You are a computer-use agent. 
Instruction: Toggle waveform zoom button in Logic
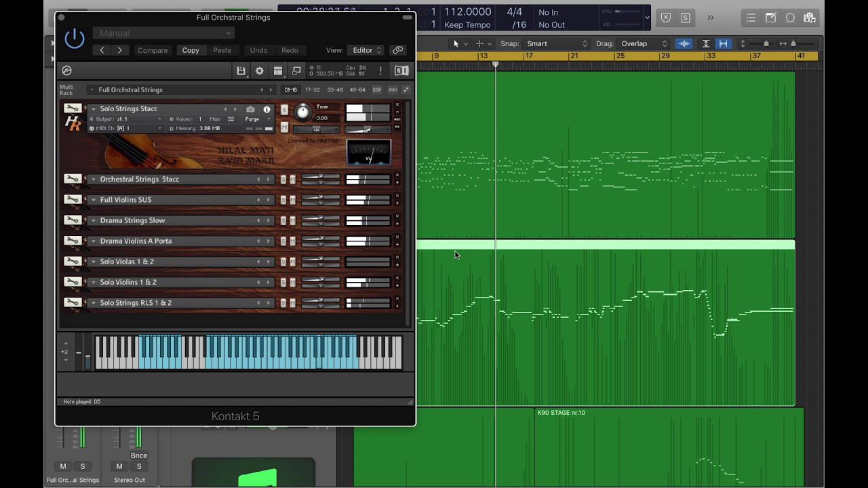684,43
